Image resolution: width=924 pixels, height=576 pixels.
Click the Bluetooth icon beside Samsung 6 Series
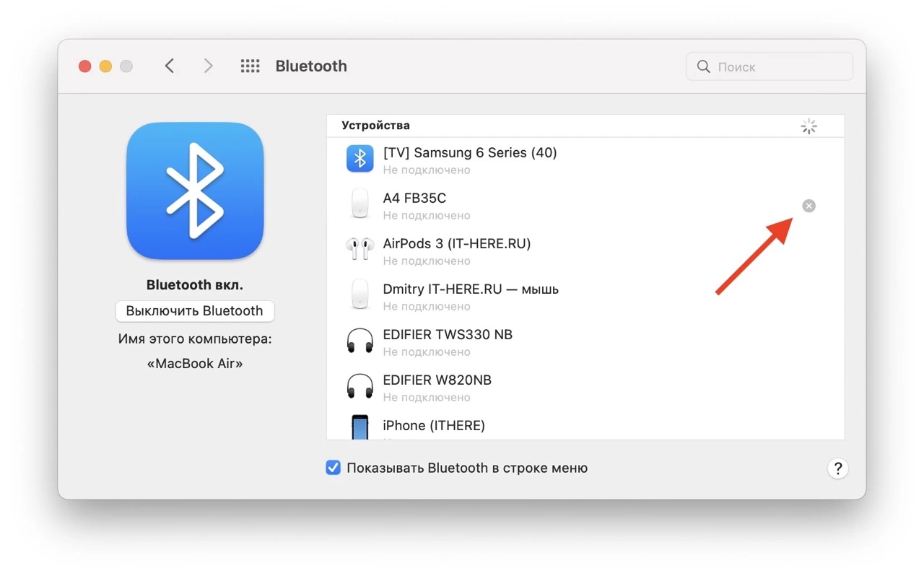(x=359, y=159)
